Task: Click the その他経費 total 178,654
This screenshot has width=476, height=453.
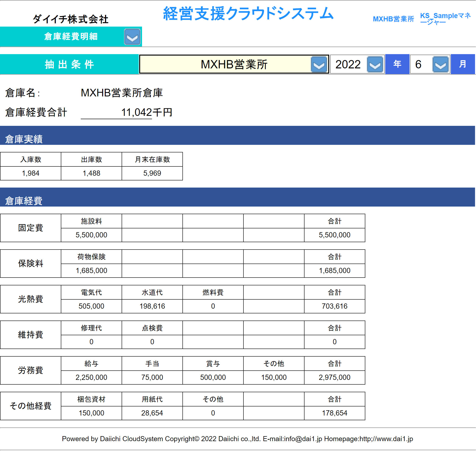Action: coord(335,413)
